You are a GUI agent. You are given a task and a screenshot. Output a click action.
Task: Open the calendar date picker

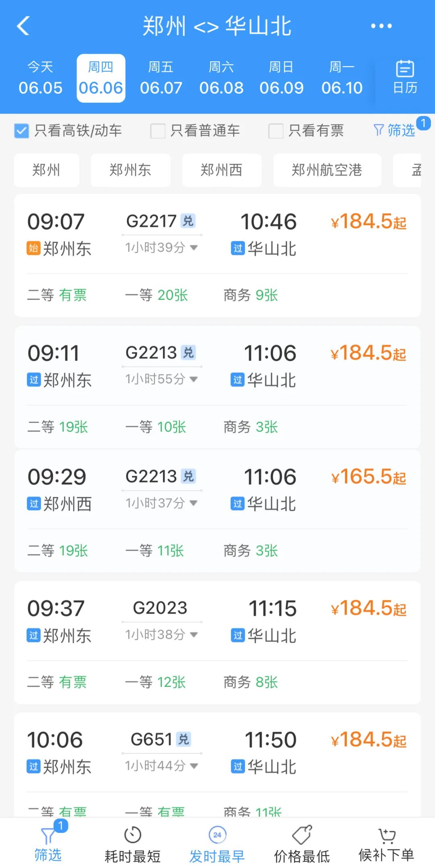point(405,77)
